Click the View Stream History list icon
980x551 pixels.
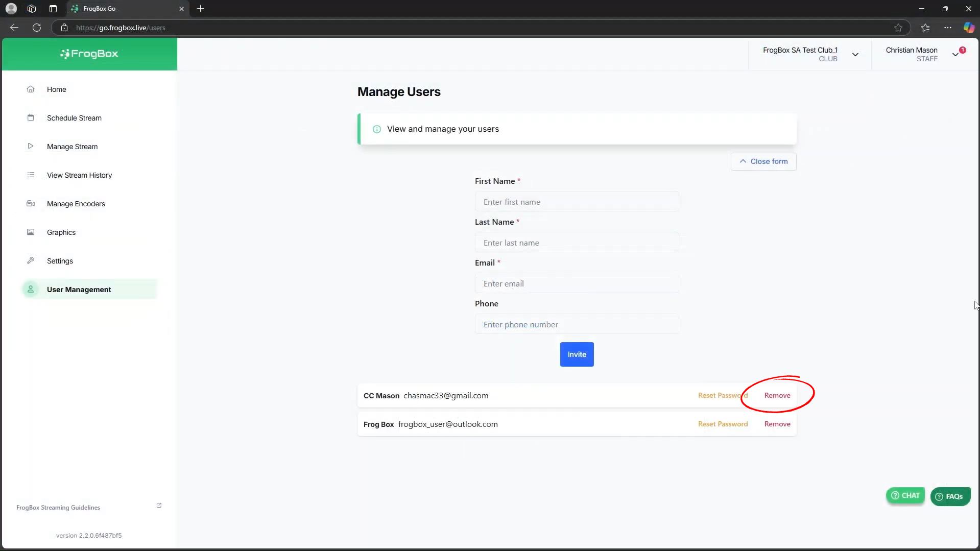31,175
